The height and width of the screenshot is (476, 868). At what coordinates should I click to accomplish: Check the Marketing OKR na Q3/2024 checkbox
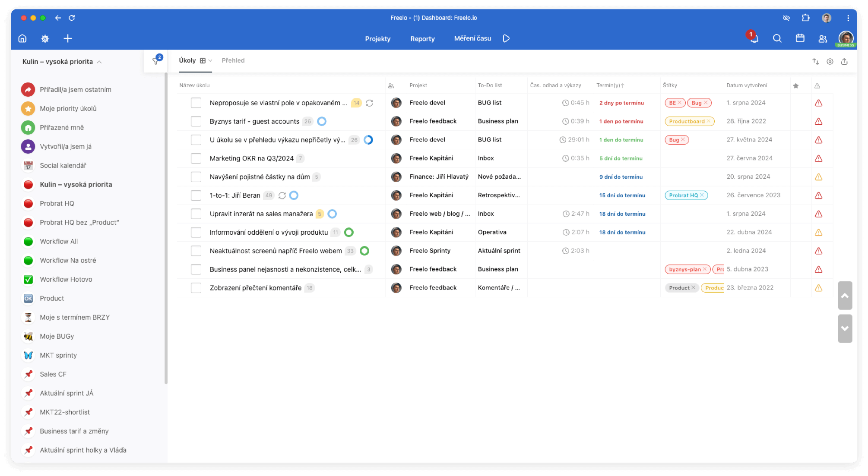196,158
